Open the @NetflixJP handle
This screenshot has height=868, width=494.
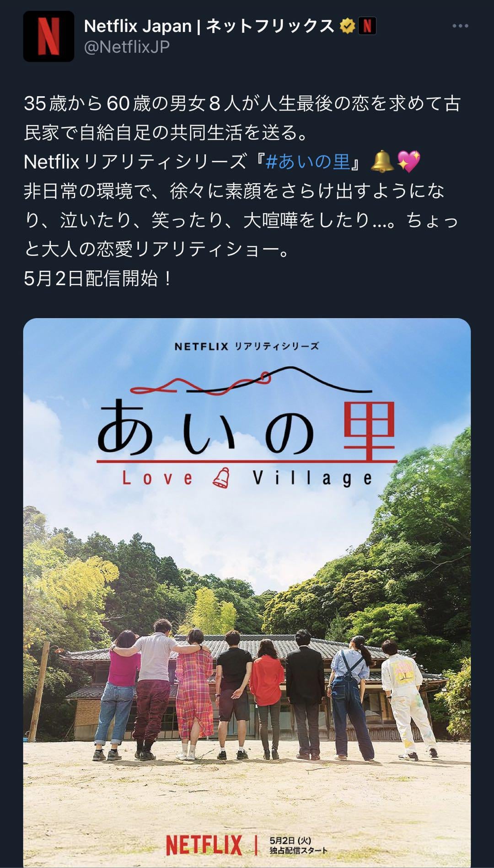tap(127, 47)
